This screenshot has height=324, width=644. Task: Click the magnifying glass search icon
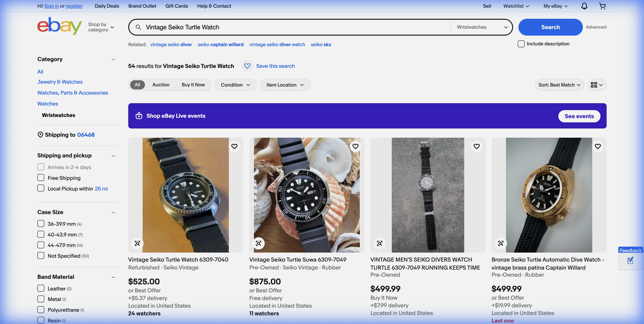[138, 27]
